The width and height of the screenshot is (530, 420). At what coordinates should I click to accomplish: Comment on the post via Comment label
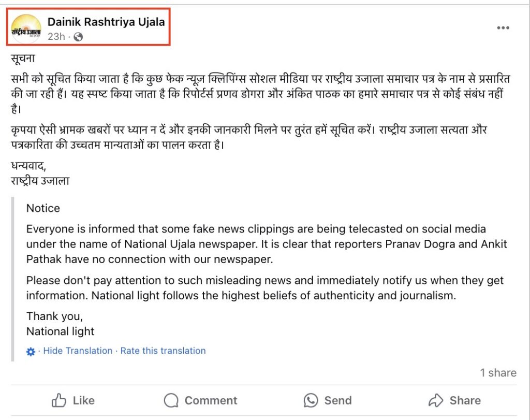211,400
